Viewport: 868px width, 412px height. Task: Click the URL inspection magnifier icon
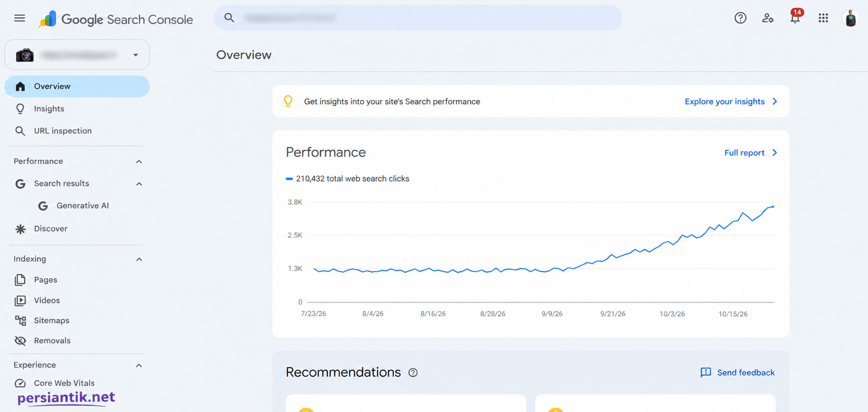pos(20,131)
